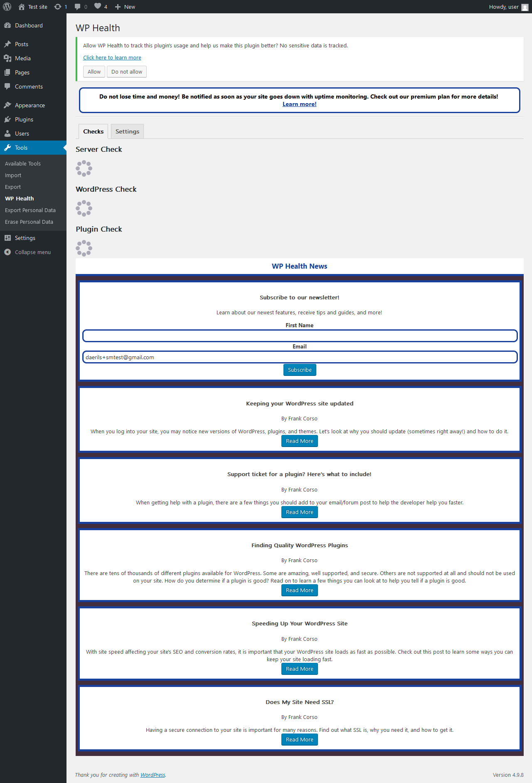Click the heart icon in admin bar
The width and height of the screenshot is (532, 783).
click(x=97, y=6)
